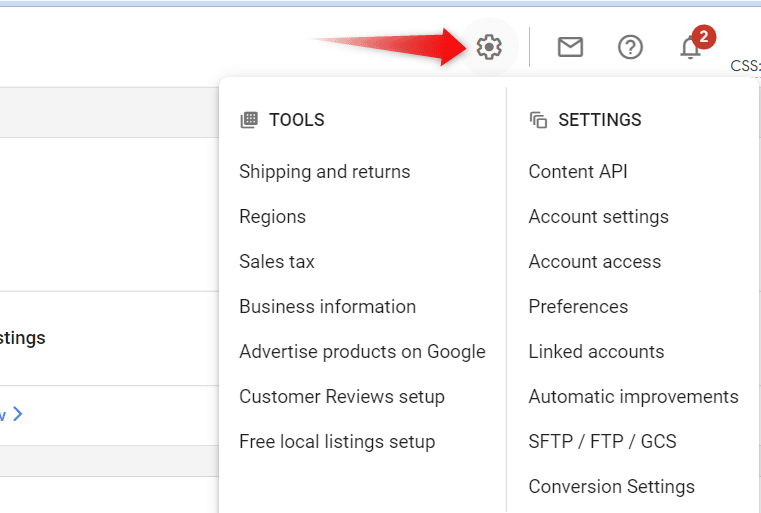Click the SETTINGS heading text
This screenshot has width=761, height=513.
tap(600, 120)
